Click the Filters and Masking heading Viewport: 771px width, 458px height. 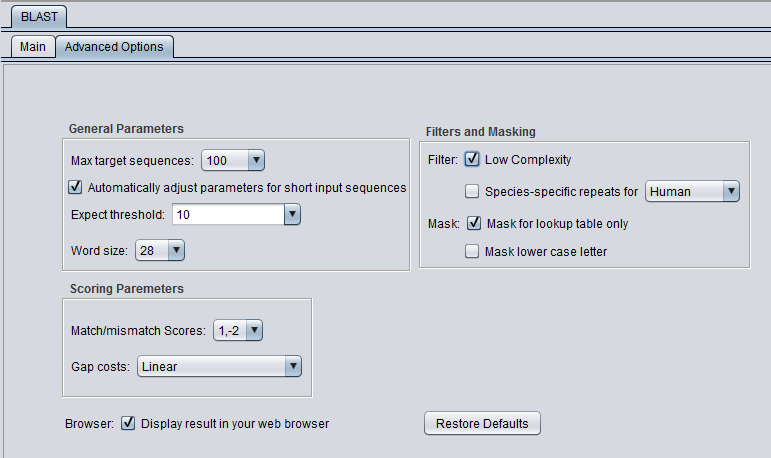click(x=480, y=132)
